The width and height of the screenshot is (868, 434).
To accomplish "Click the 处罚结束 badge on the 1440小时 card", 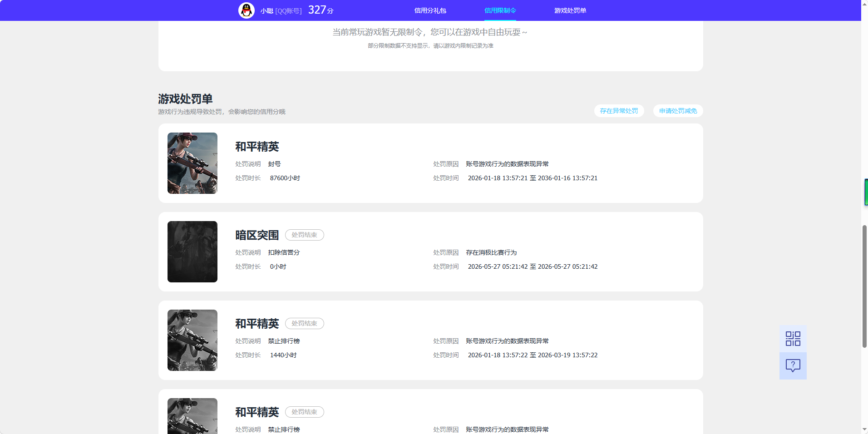I will tap(305, 324).
